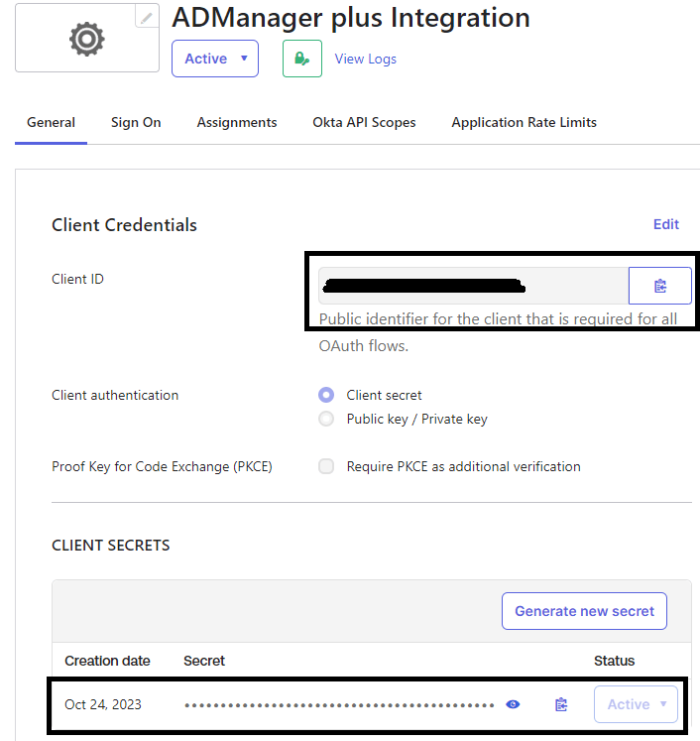Open the Active application status dropdown
The width and height of the screenshot is (700, 741).
point(215,59)
